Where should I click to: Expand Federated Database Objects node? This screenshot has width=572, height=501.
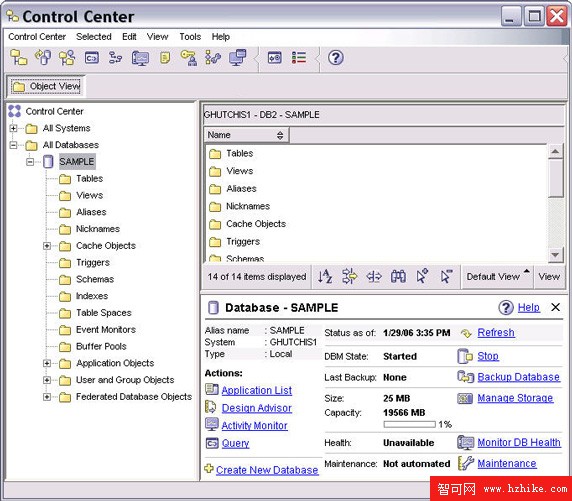tap(47, 397)
